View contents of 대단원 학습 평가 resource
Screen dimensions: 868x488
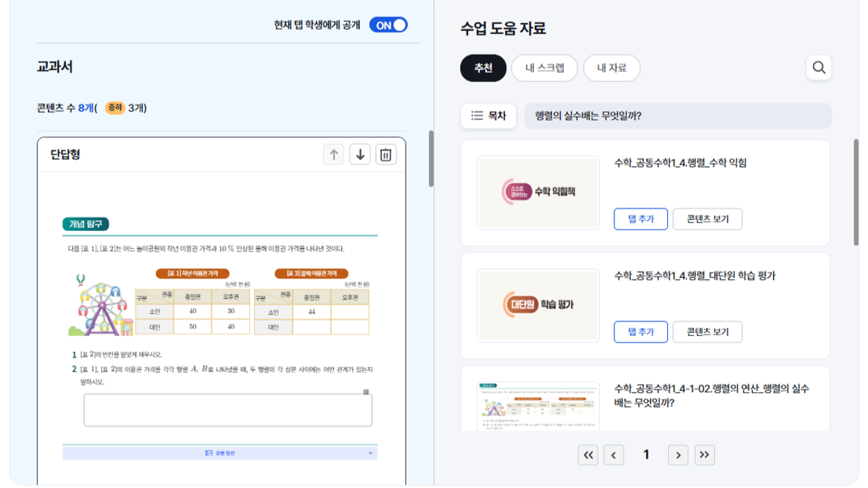click(x=707, y=332)
